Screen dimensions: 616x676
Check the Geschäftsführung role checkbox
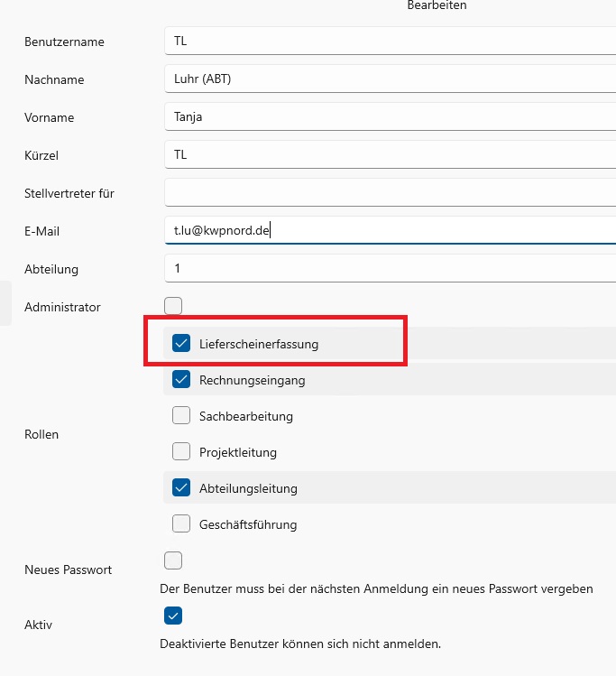(181, 524)
